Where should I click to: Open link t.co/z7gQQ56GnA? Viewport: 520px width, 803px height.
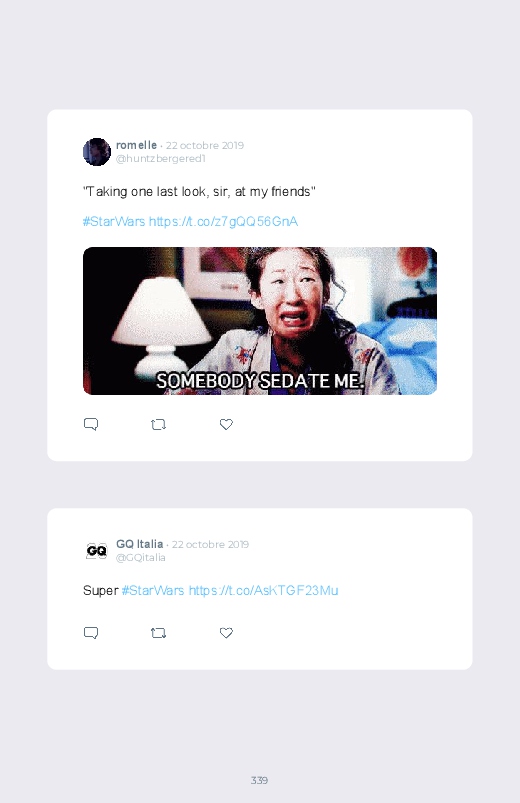click(x=223, y=221)
